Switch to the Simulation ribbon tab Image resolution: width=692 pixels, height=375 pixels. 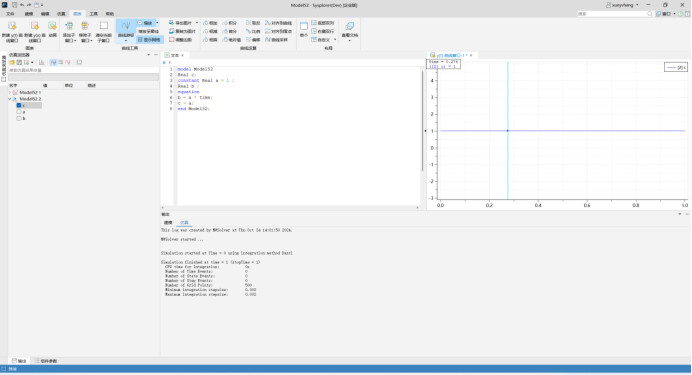click(61, 14)
